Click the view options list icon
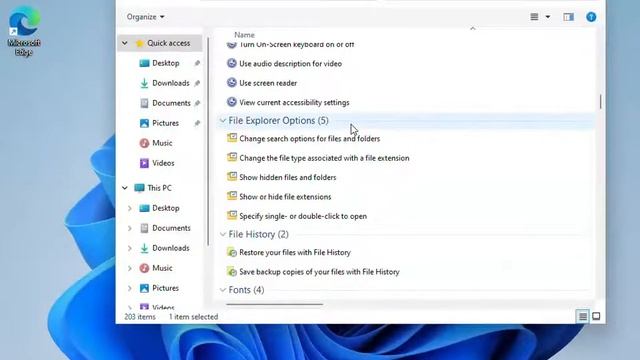 click(x=534, y=17)
